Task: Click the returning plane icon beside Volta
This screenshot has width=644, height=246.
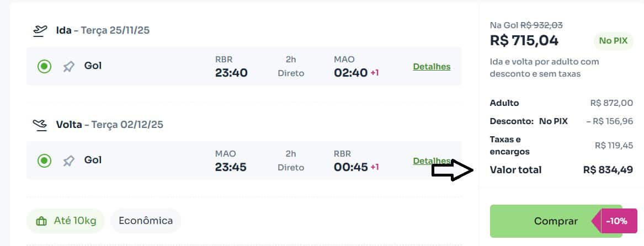Action: [x=40, y=125]
